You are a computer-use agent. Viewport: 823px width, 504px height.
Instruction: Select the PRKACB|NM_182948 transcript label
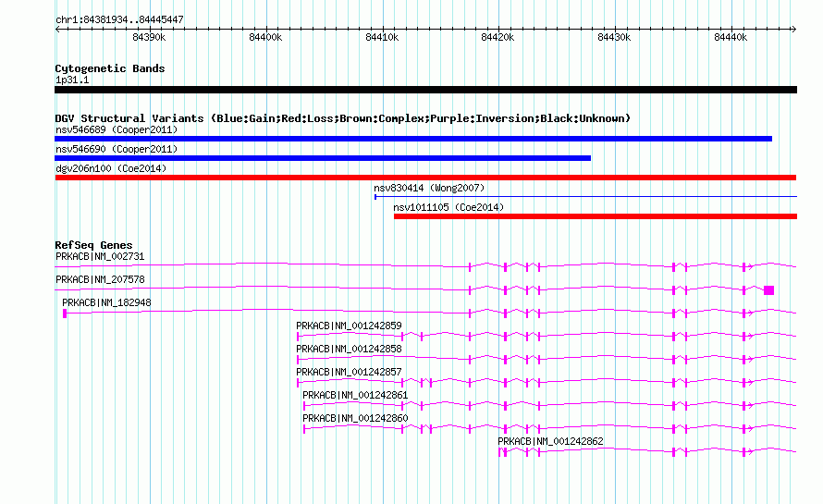point(106,303)
